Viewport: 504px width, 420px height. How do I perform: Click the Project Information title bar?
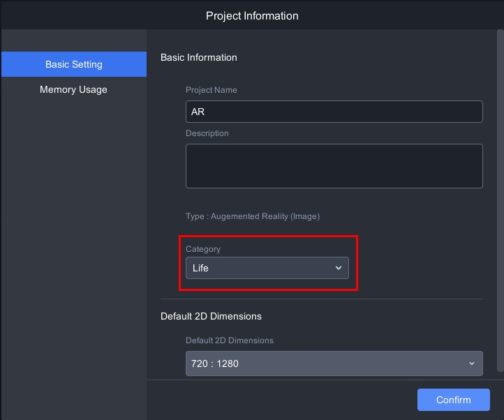(252, 15)
